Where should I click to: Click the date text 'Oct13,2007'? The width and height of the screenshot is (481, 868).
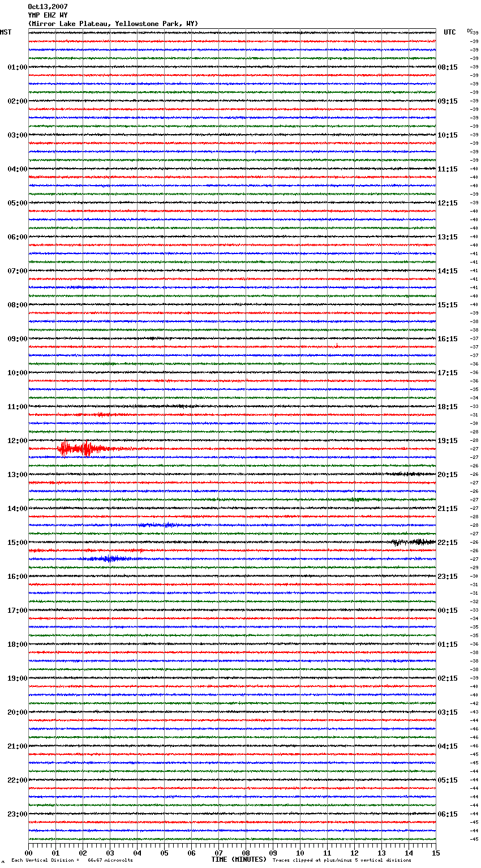pyautogui.click(x=48, y=7)
